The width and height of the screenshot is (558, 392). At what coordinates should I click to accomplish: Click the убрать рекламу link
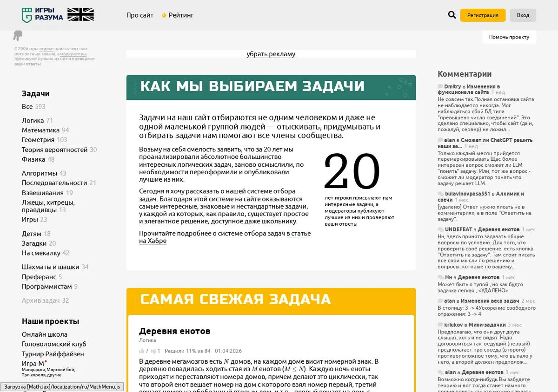tap(271, 54)
